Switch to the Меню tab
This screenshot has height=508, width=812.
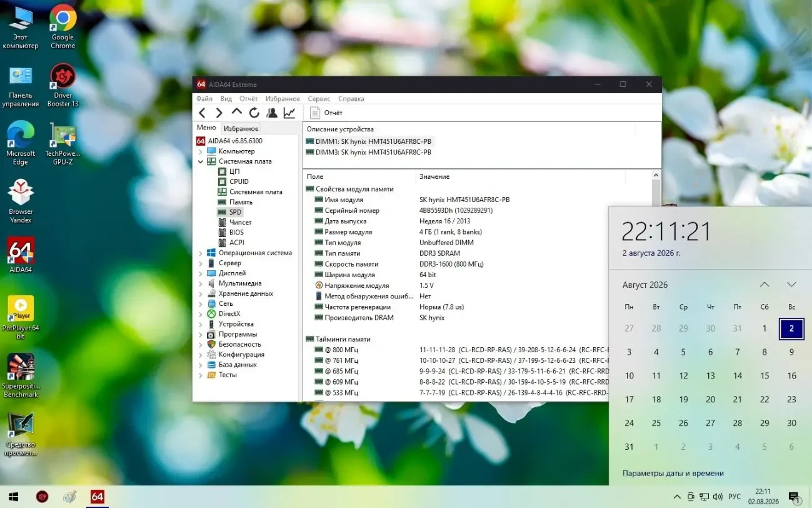(x=206, y=128)
